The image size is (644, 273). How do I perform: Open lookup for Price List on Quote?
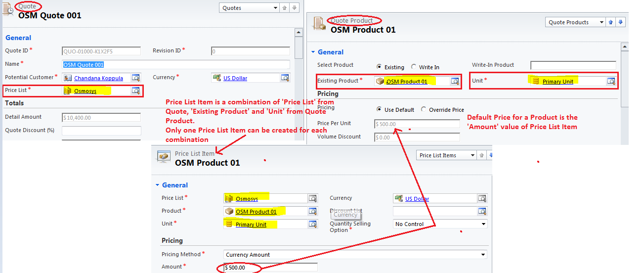(x=135, y=91)
